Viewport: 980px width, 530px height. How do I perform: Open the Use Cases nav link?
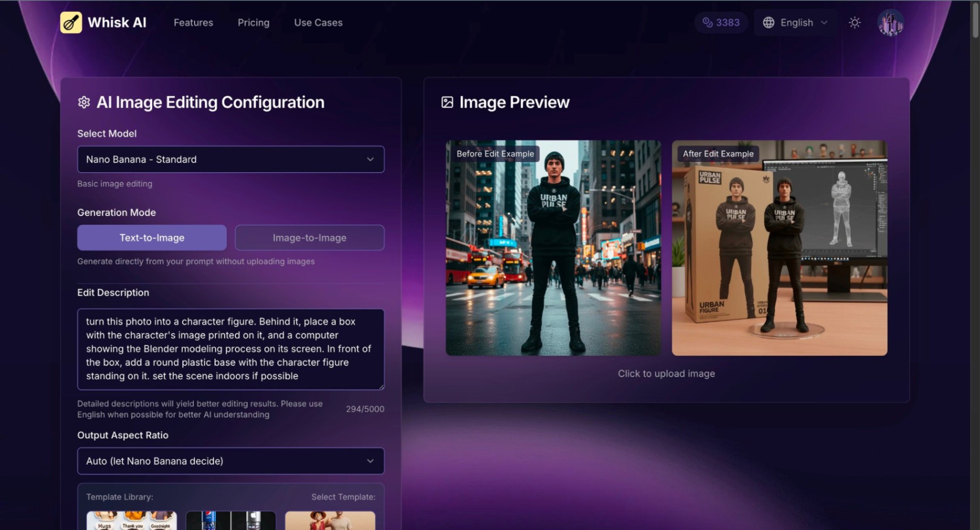(318, 23)
